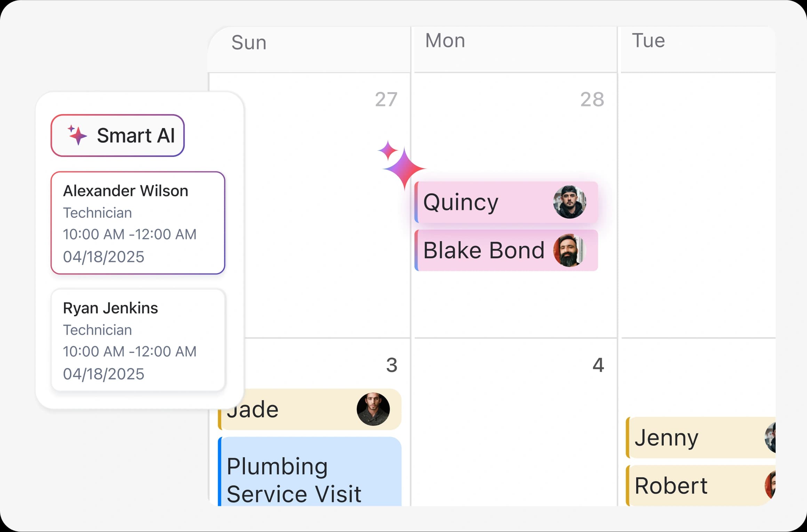Viewport: 807px width, 532px height.
Task: Click the sparkle icon in Smart AI button
Action: [x=77, y=135]
